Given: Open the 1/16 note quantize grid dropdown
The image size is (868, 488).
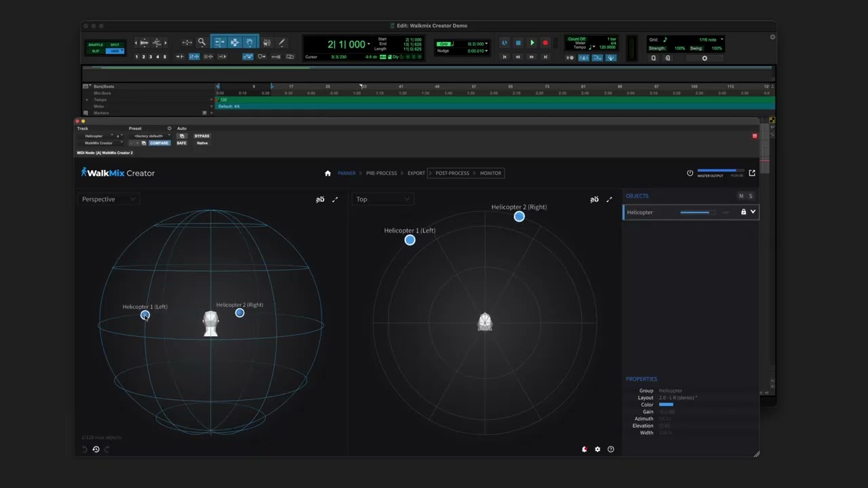Looking at the screenshot, I should coord(722,39).
